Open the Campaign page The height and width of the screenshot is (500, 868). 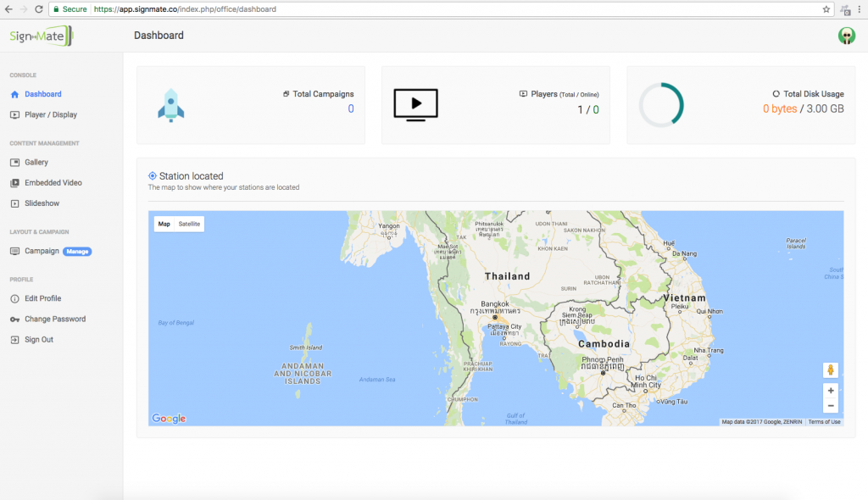[x=42, y=251]
